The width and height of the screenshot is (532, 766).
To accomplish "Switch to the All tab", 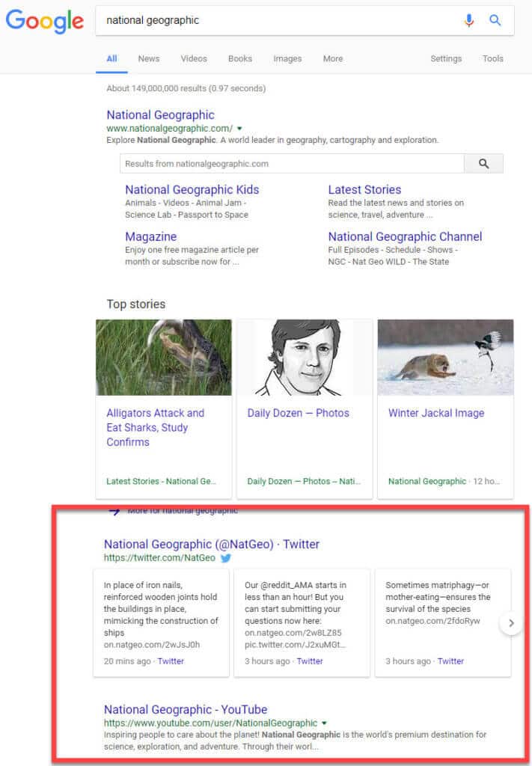I will pyautogui.click(x=112, y=58).
